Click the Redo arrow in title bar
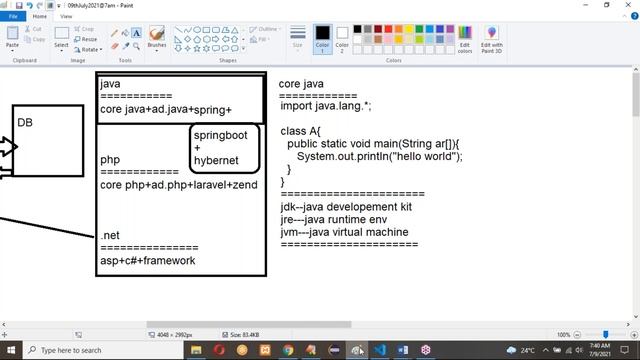Viewport: 640px width, 360px height. 40,6
